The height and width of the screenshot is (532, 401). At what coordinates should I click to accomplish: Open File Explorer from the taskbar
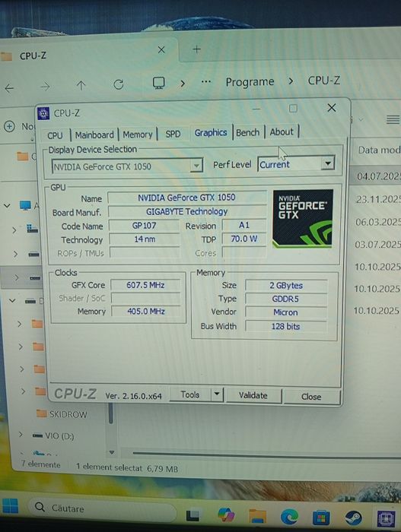257,516
